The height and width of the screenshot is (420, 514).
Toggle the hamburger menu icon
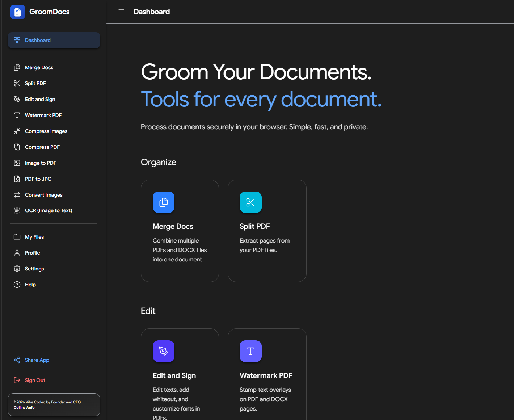[x=121, y=12]
